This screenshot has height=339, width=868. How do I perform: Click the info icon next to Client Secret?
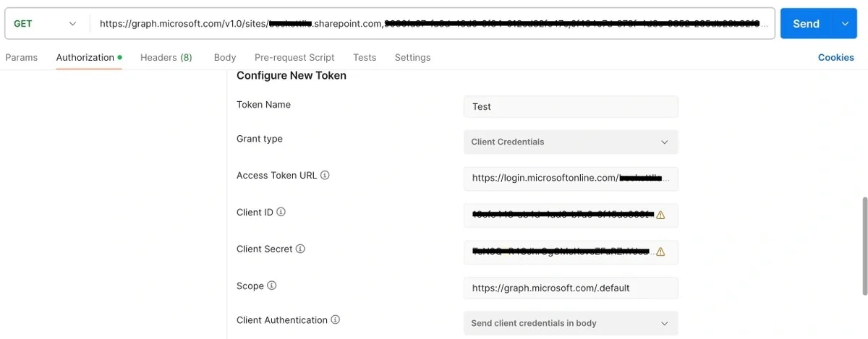(300, 249)
